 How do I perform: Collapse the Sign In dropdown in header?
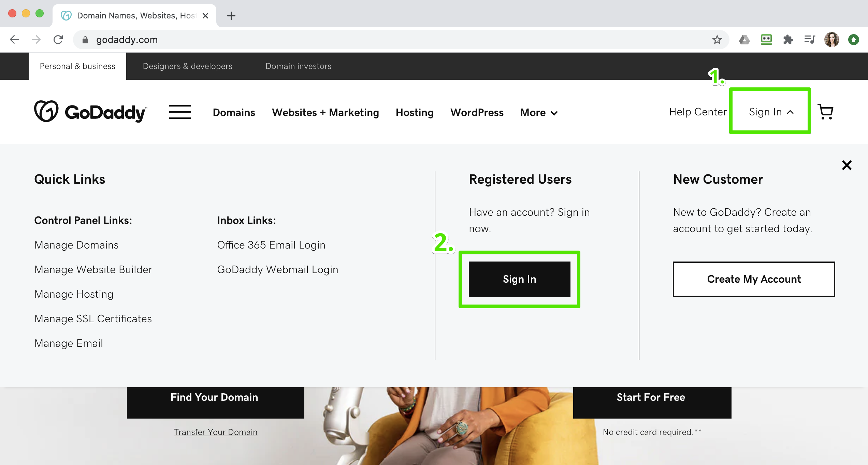[770, 112]
